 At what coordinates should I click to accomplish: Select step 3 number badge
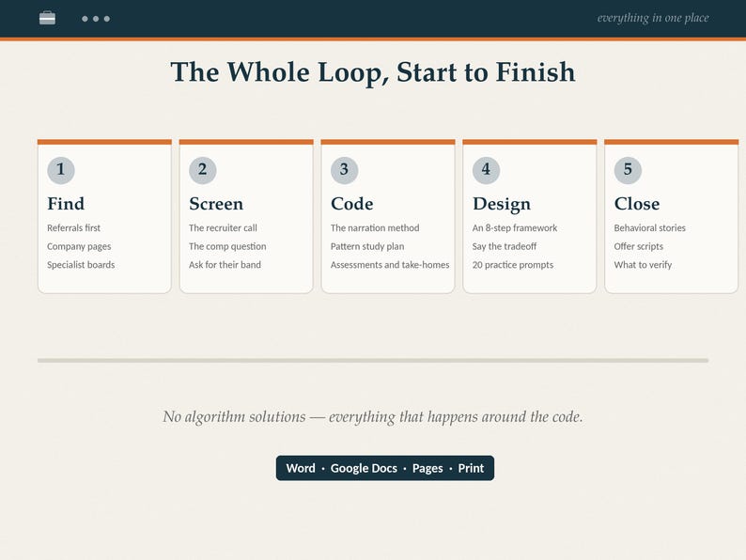[345, 170]
